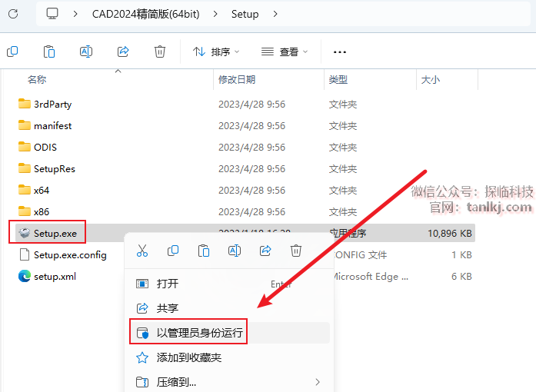Click the x64 row date 2023/4/28 9:56
Image resolution: width=536 pixels, height=392 pixels.
252,191
